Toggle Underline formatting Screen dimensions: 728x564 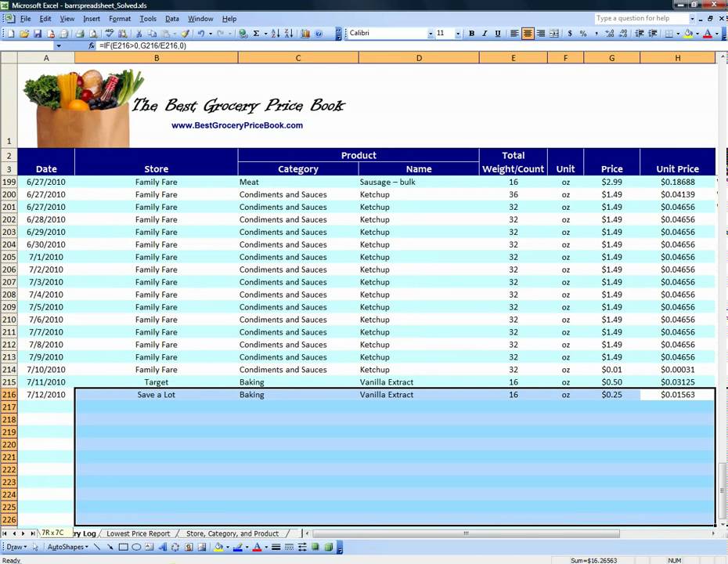pos(498,34)
